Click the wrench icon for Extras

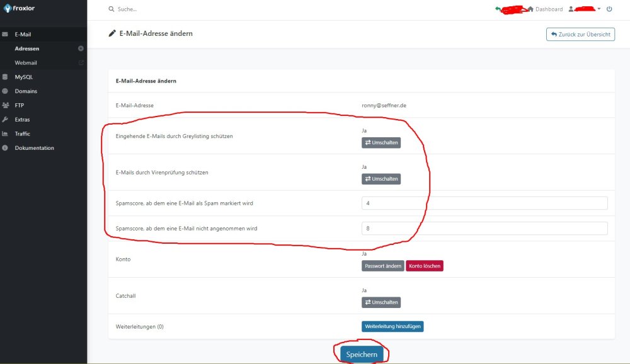5,120
